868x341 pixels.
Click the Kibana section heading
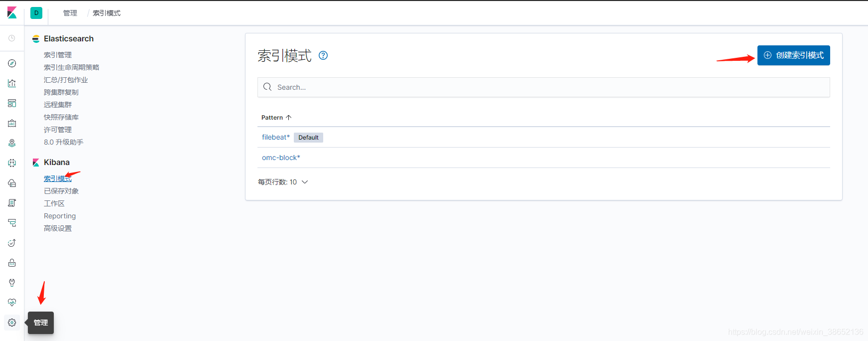pyautogui.click(x=57, y=163)
